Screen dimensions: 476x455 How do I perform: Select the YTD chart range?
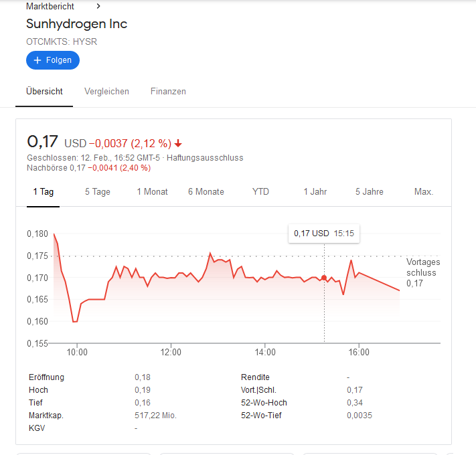pyautogui.click(x=260, y=191)
